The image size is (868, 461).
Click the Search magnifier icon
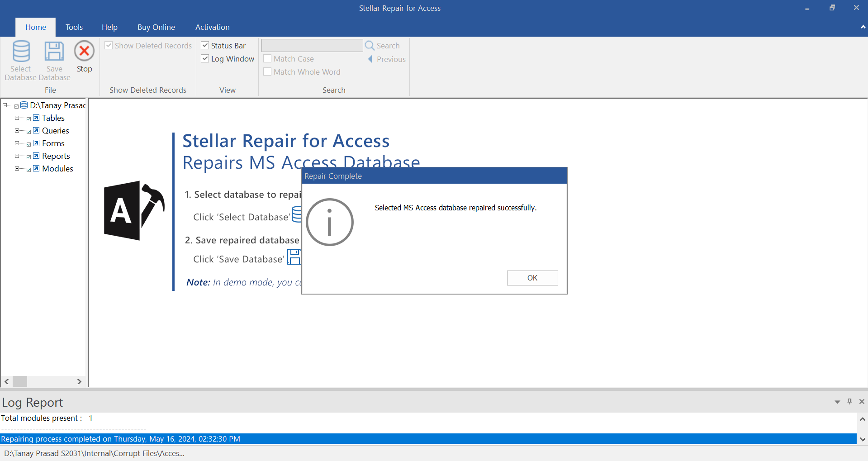click(370, 46)
